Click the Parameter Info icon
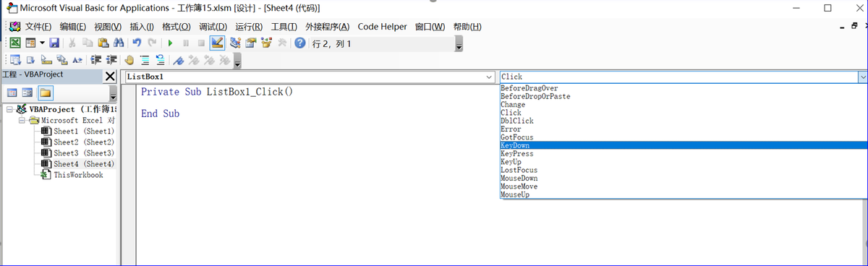The image size is (868, 266). [61, 61]
